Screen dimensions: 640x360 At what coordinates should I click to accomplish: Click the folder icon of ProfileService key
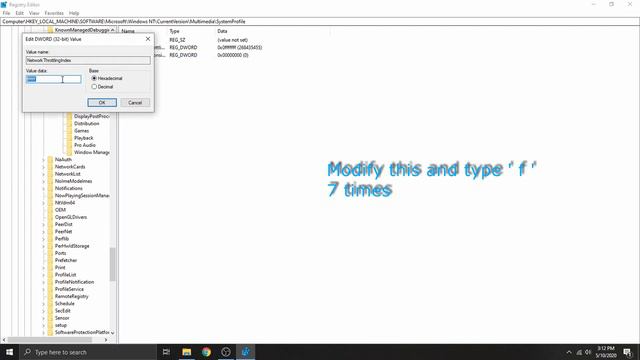50,289
